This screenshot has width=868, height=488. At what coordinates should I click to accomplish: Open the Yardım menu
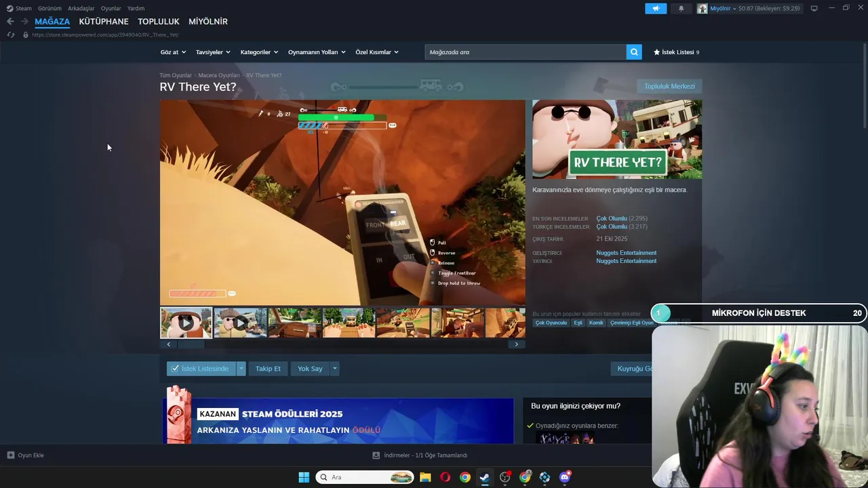click(x=136, y=9)
